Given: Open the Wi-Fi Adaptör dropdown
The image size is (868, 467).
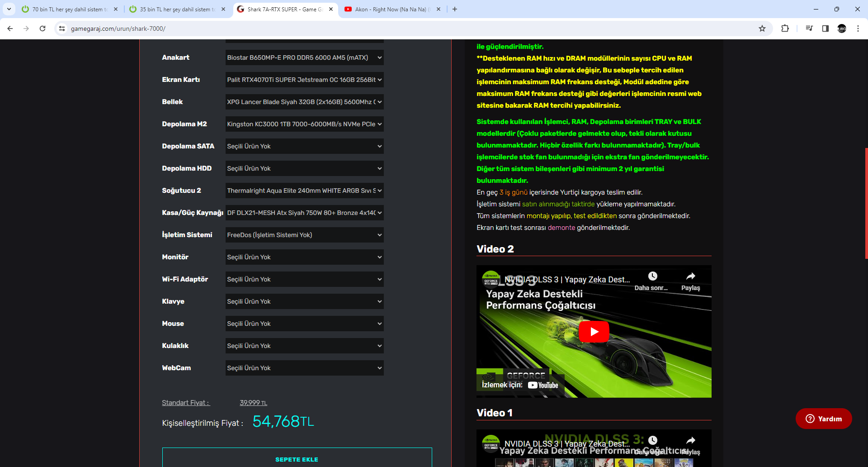Looking at the screenshot, I should coord(305,279).
